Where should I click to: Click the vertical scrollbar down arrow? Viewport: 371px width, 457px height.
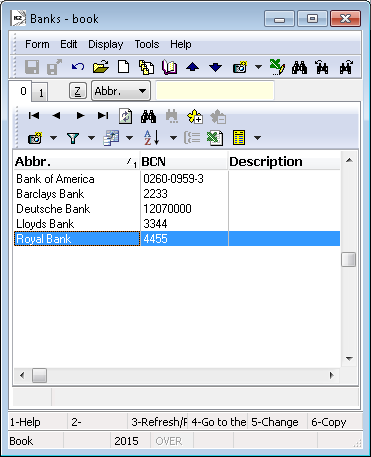[x=349, y=359]
